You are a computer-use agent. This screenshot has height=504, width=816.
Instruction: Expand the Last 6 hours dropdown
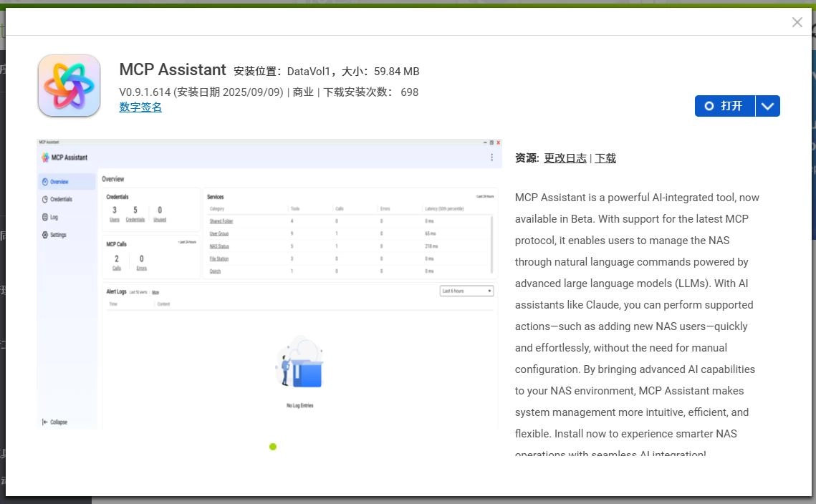pos(466,291)
